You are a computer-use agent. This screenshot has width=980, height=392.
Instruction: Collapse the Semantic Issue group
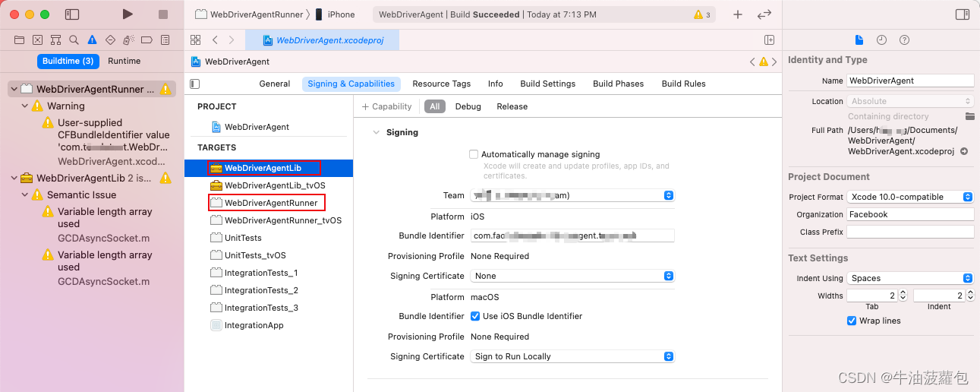25,194
